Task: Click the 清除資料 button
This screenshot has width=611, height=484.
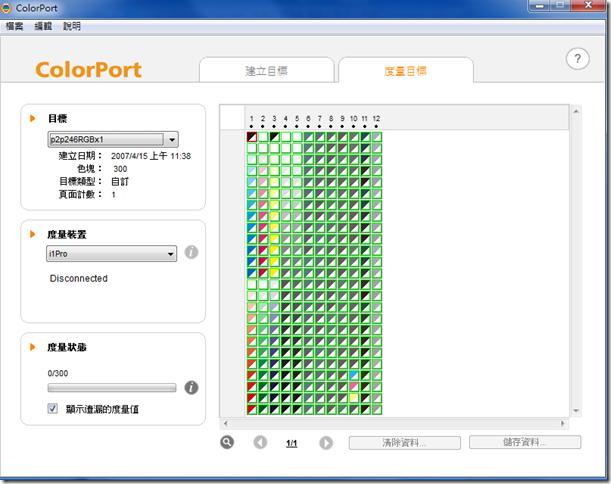Action: 404,443
